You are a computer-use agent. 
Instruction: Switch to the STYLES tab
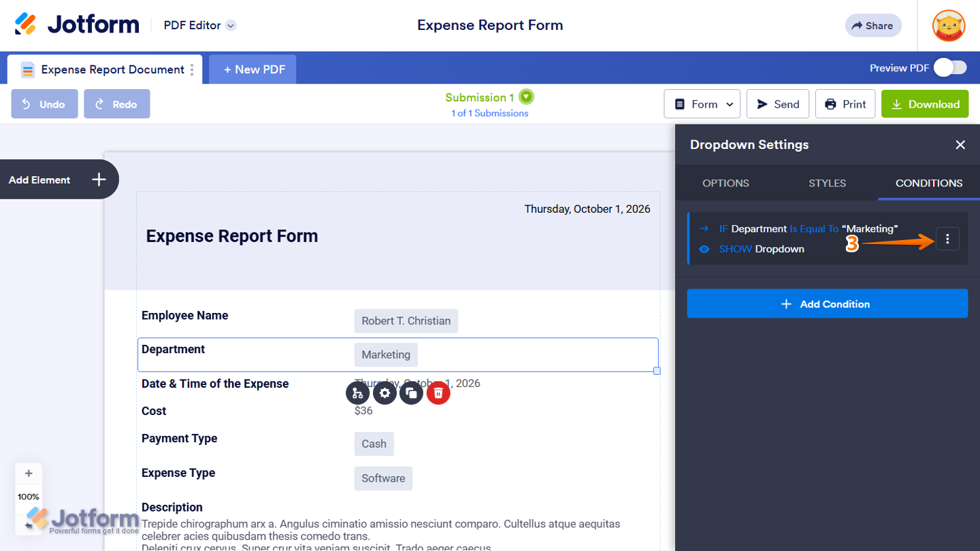827,183
